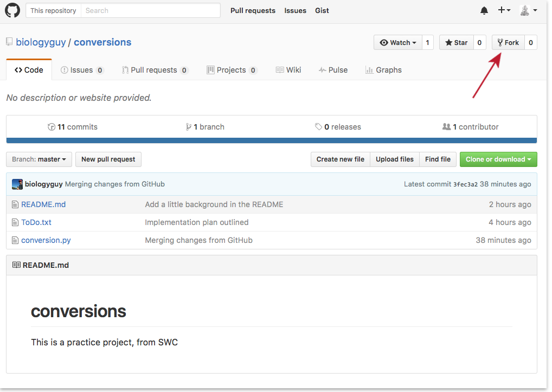Click Pull requests in the top navigation
The image size is (552, 392).
point(253,10)
